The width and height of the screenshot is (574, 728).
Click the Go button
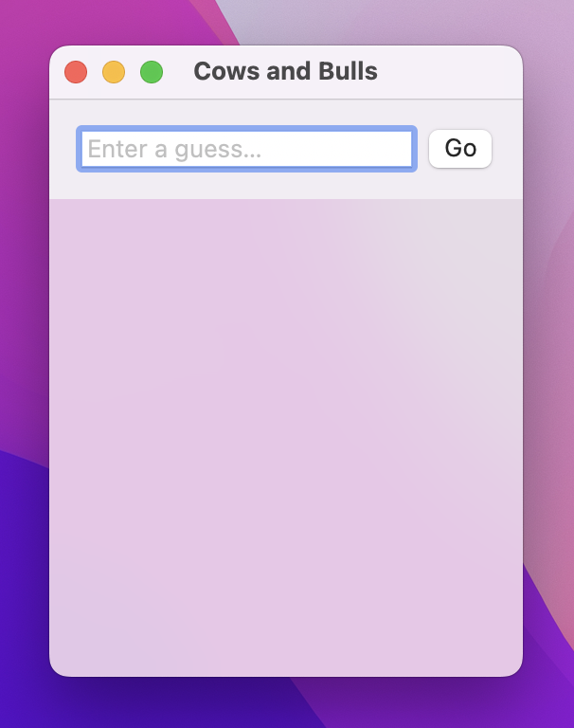[459, 149]
